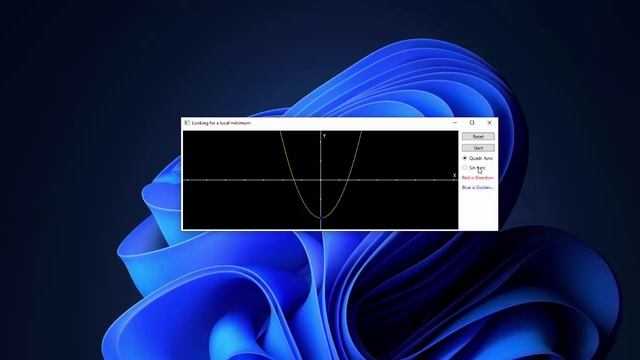This screenshot has width=640, height=360.
Task: Close the local minimum window
Action: (x=489, y=122)
